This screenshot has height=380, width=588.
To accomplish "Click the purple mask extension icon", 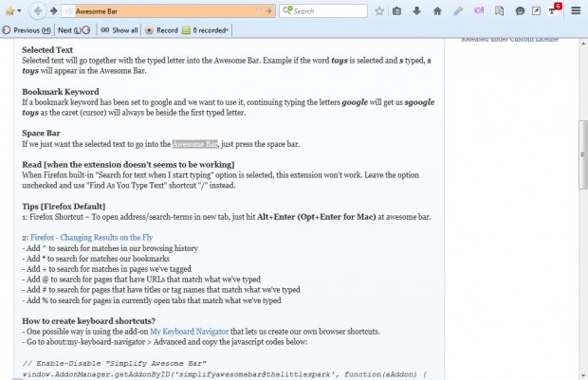I will click(x=479, y=10).
